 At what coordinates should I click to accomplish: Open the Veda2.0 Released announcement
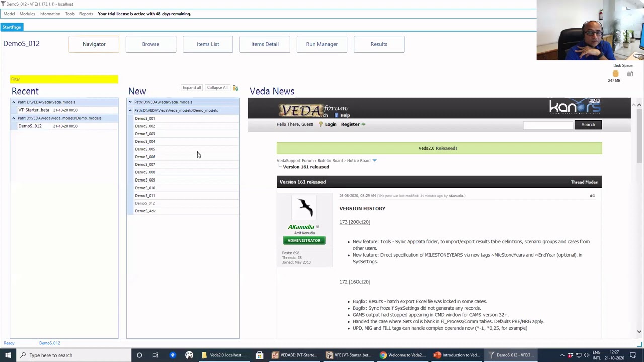click(438, 148)
